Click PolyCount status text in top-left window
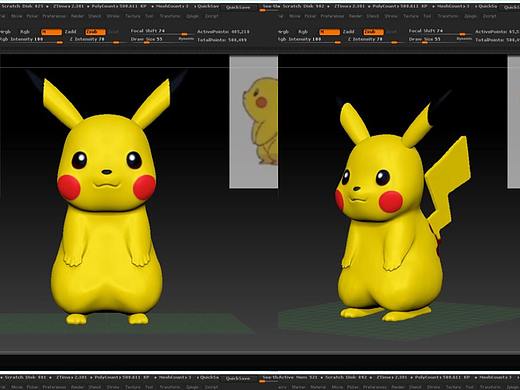Screen dimensions: 520x390 [119, 7]
